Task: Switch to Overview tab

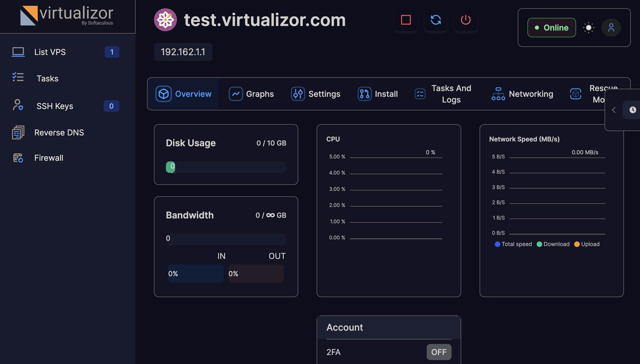Action: pyautogui.click(x=183, y=94)
